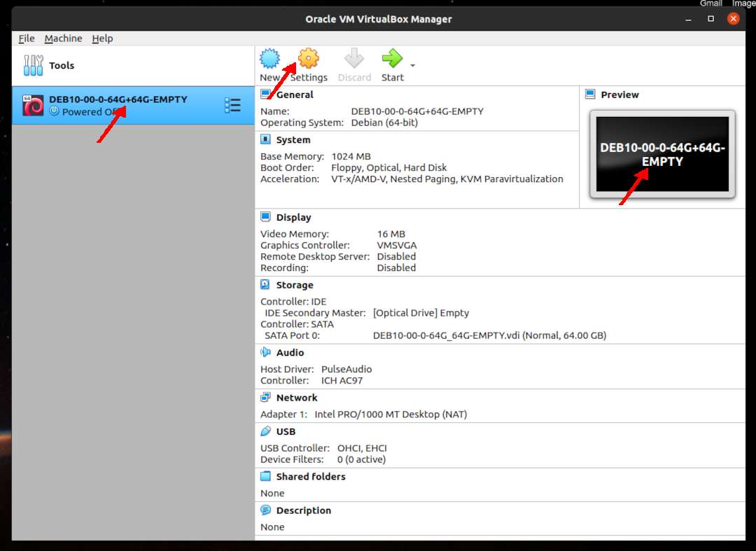Click the Acceleration VT-x/AMD-V value
The width and height of the screenshot is (756, 551).
(447, 179)
